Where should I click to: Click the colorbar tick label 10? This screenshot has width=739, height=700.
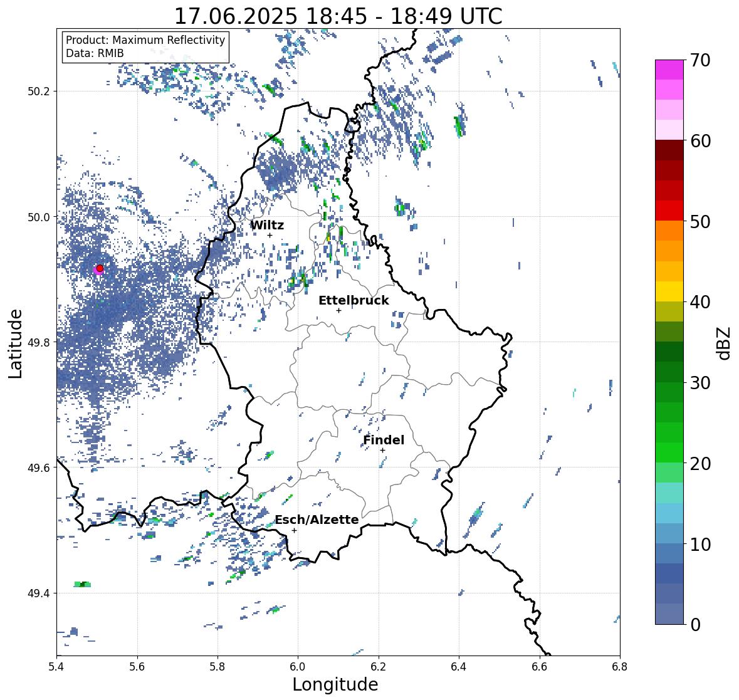click(x=700, y=544)
